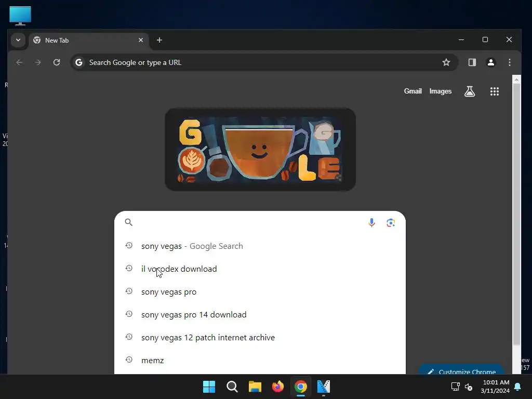Open Windows taskbar Search

point(232,387)
